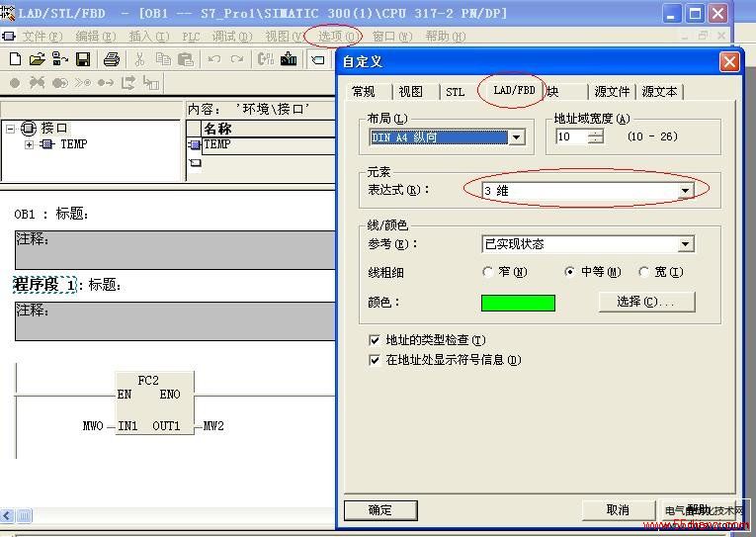The width and height of the screenshot is (756, 537).
Task: Toggle the symbol label toolbar icon
Action: 318,60
